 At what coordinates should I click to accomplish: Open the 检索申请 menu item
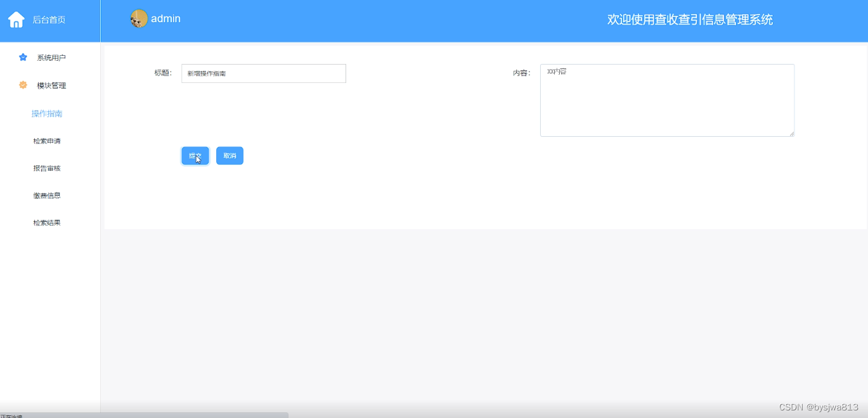47,141
